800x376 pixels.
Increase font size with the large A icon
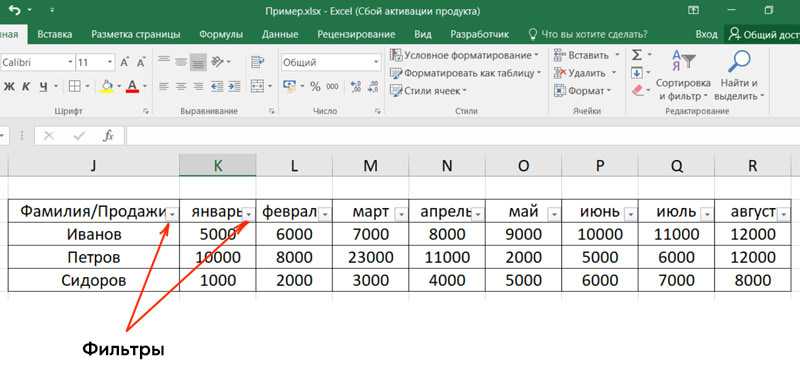click(124, 62)
